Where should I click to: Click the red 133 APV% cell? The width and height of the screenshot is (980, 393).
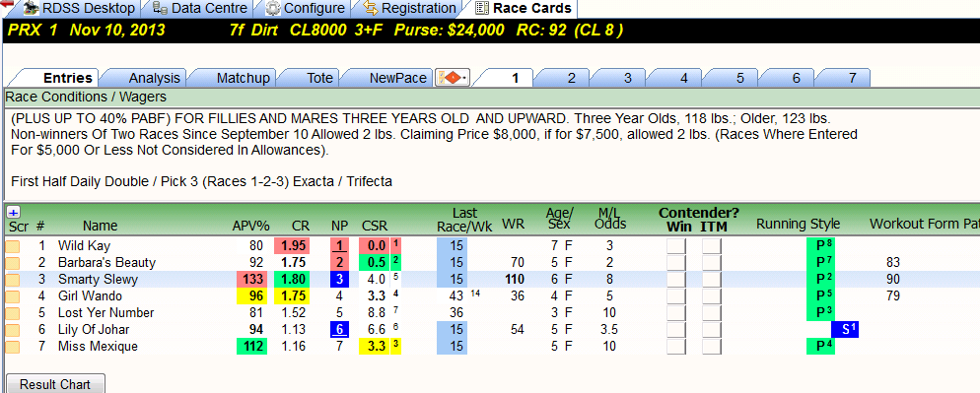[251, 280]
